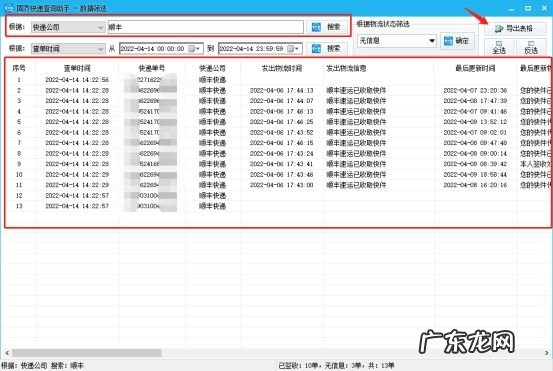This screenshot has height=371, width=553.
Task: Click last update 2022-04-07 09:02:01
Action: pos(475,133)
